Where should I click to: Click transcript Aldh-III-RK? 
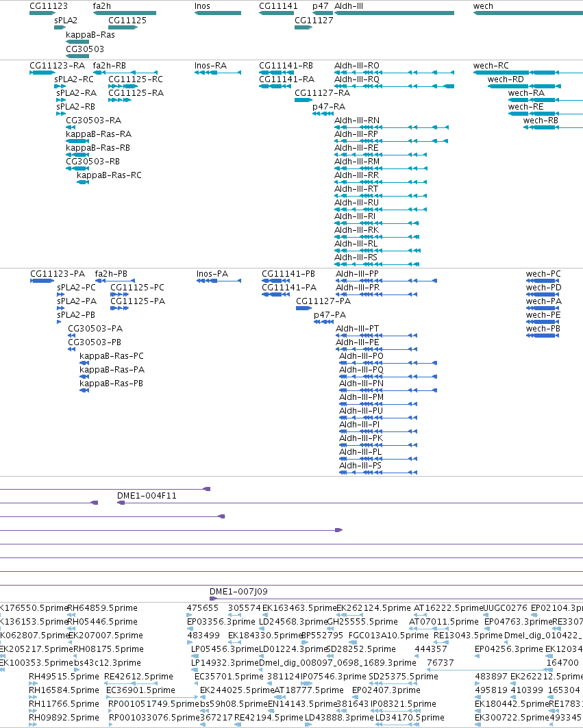coord(356,230)
